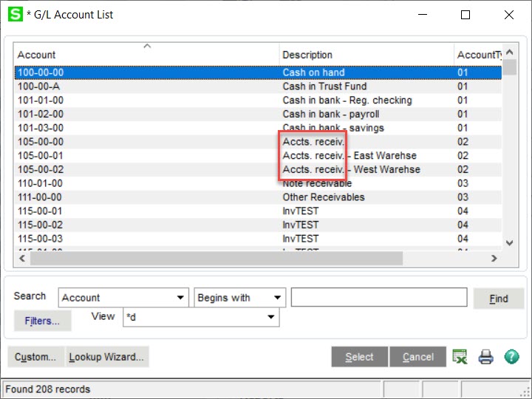Click Accts. receiv. - West Warehse
This screenshot has height=399, width=532.
point(352,169)
